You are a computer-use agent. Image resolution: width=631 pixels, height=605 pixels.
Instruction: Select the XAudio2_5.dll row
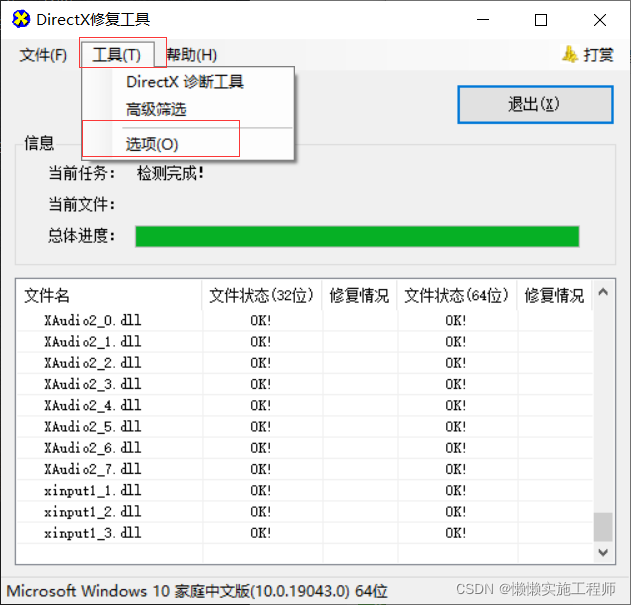pyautogui.click(x=305, y=427)
